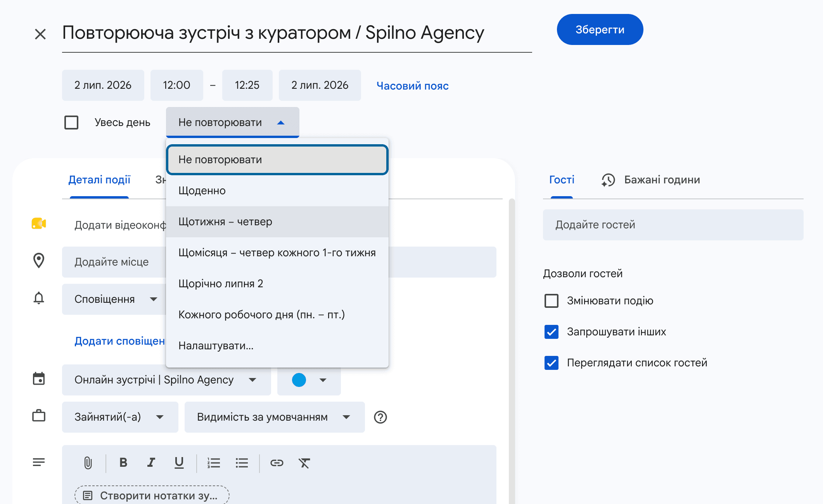This screenshot has height=504, width=823.
Task: Click the blue event color circle
Action: tap(299, 380)
